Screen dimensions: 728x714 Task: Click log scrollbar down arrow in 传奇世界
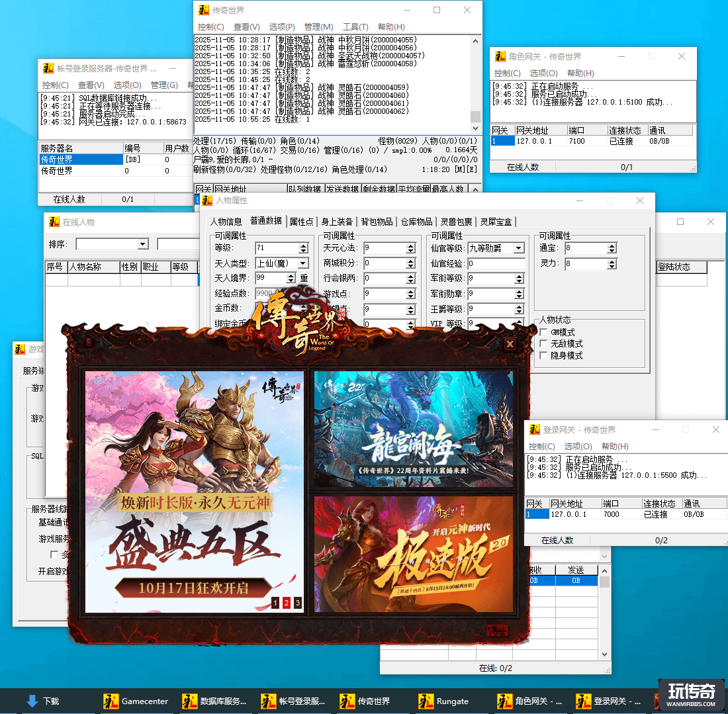475,128
